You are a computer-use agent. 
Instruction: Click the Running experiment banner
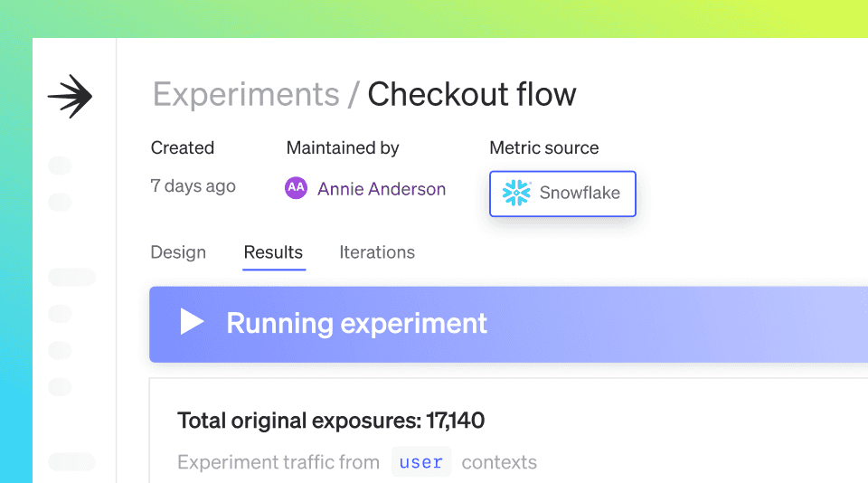pyautogui.click(x=508, y=325)
